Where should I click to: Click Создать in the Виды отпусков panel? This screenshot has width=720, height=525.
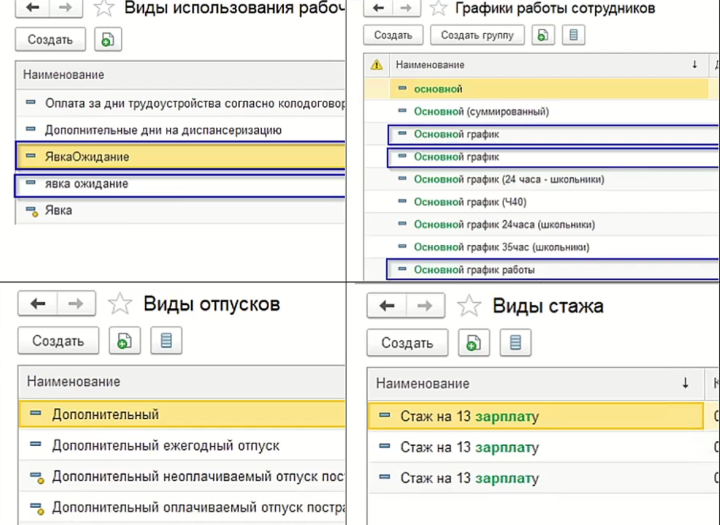click(58, 341)
